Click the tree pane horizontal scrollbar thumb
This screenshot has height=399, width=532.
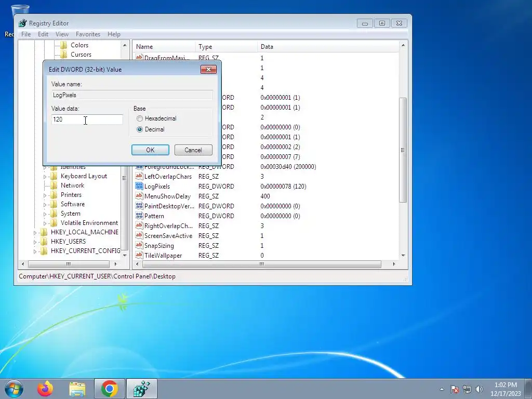pos(69,264)
